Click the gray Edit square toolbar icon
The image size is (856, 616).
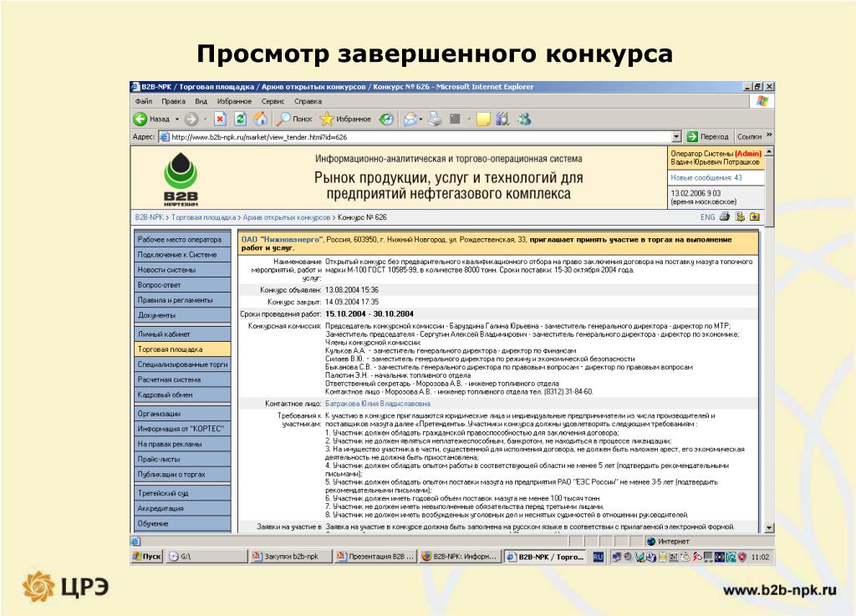[455, 119]
